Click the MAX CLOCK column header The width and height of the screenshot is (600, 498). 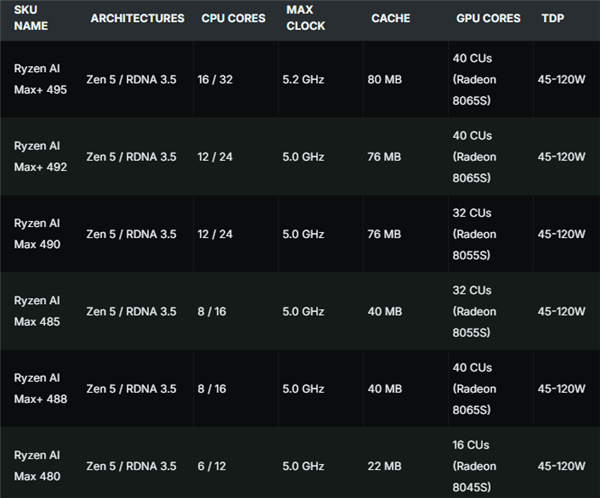point(305,18)
